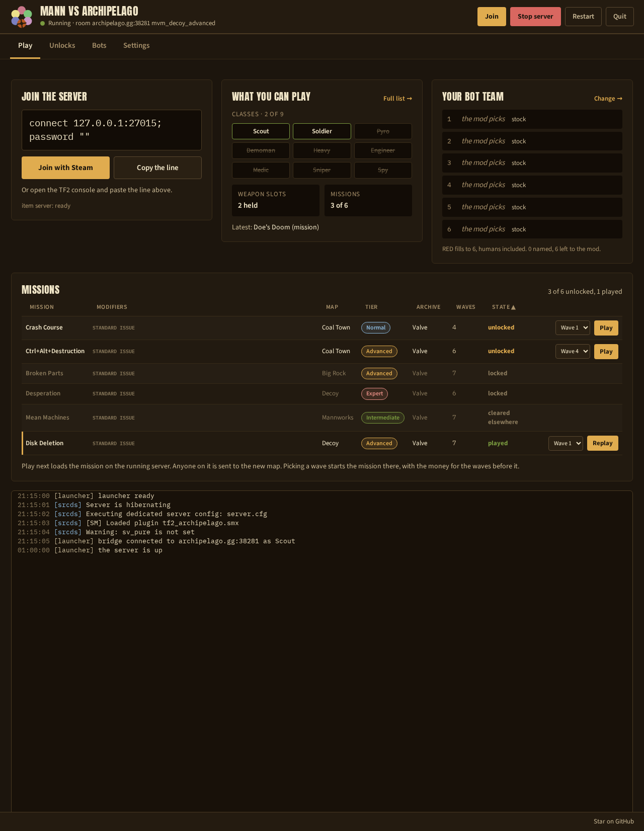Open the wave dropdown for Crash Course

pyautogui.click(x=573, y=327)
